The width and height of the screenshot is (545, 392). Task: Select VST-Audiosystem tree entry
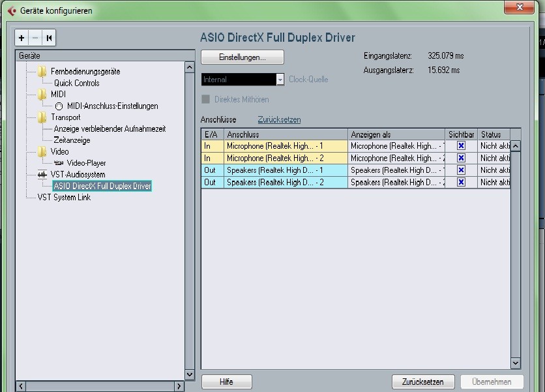pos(78,175)
